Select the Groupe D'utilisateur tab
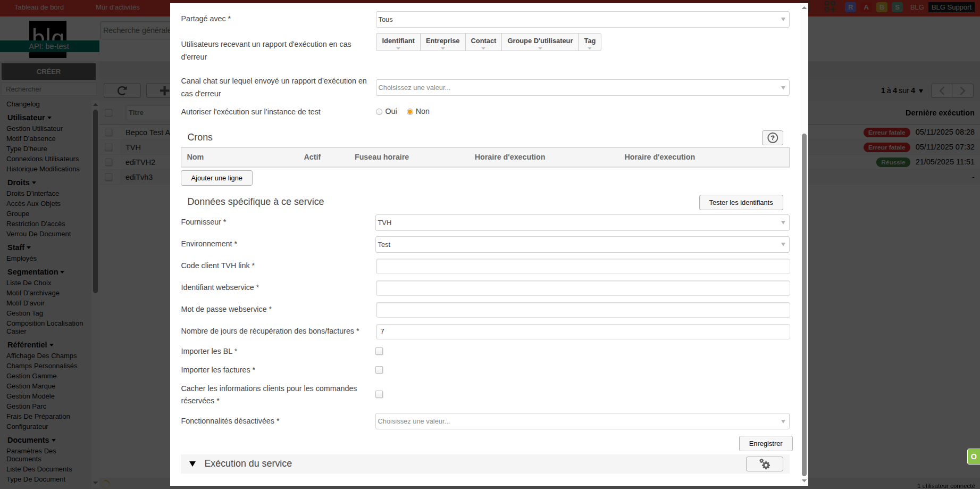 540,42
